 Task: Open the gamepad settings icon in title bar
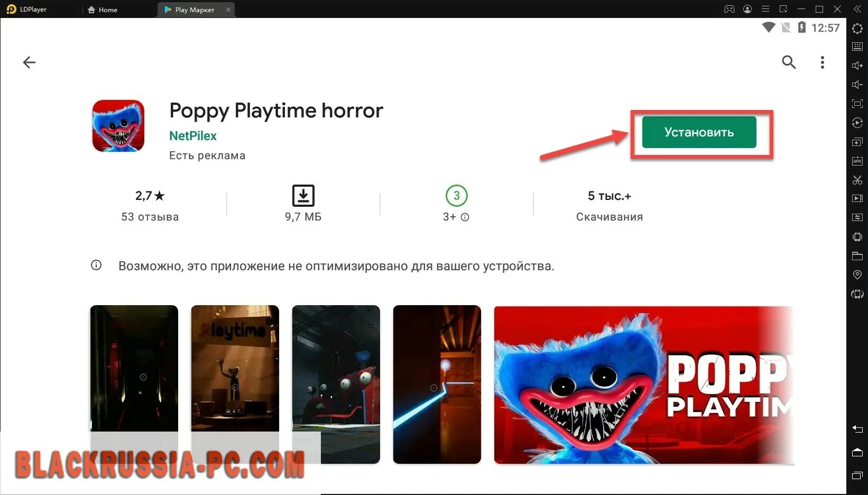(730, 9)
